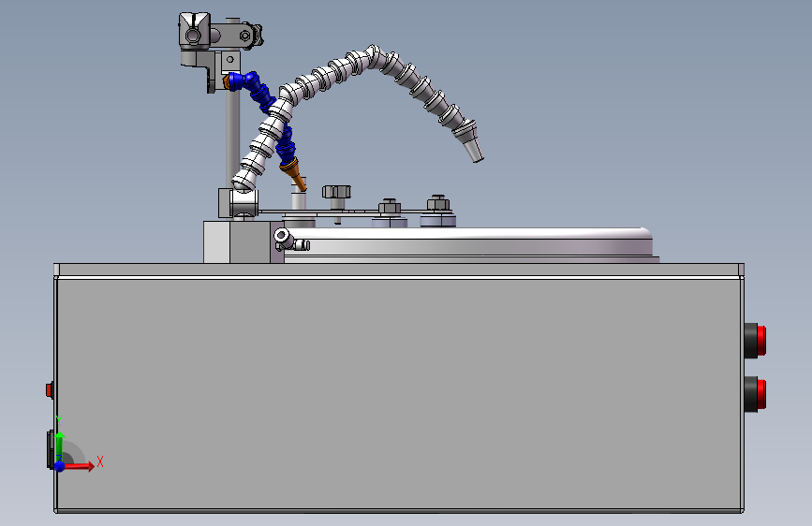Click the red X axis label
The width and height of the screenshot is (812, 526).
tap(100, 461)
